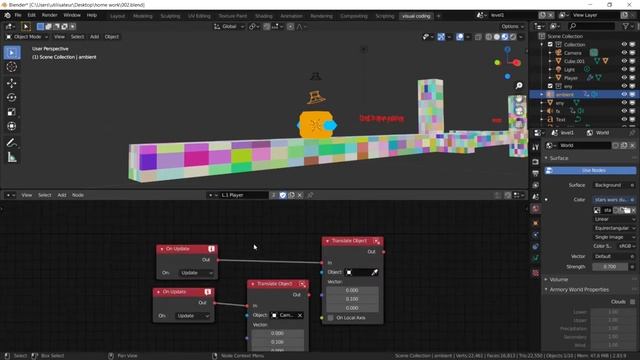Toggle the fake user shield in node header
Image resolution: width=640 pixels, height=360 pixels.
click(x=282, y=195)
